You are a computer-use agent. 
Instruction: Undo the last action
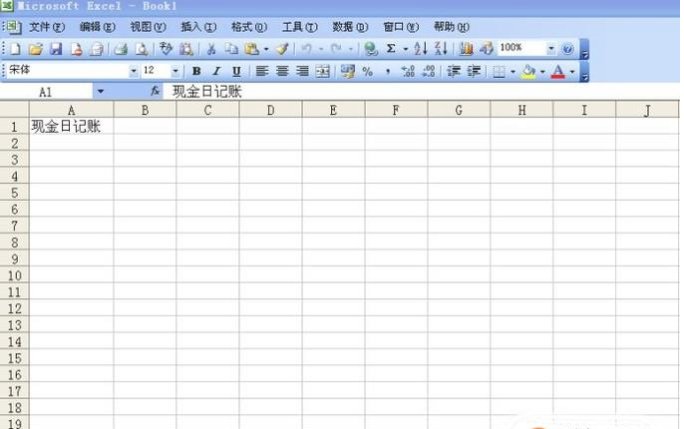pos(307,48)
